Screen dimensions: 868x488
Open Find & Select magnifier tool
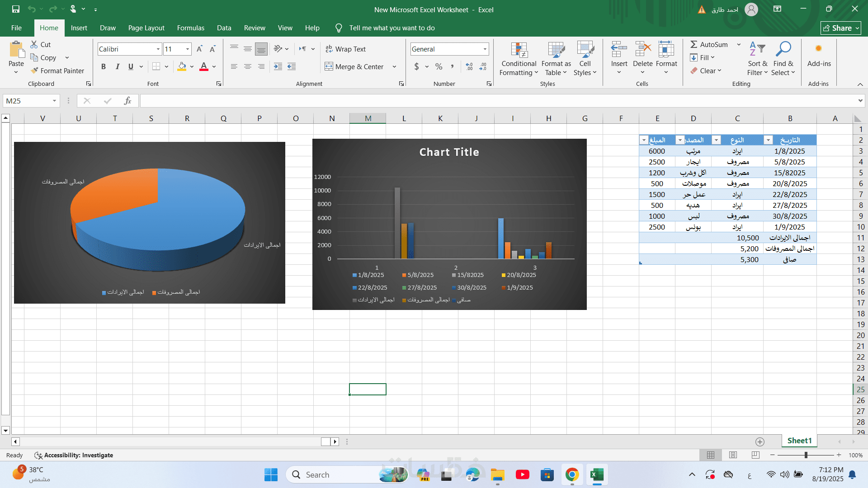[x=783, y=50]
